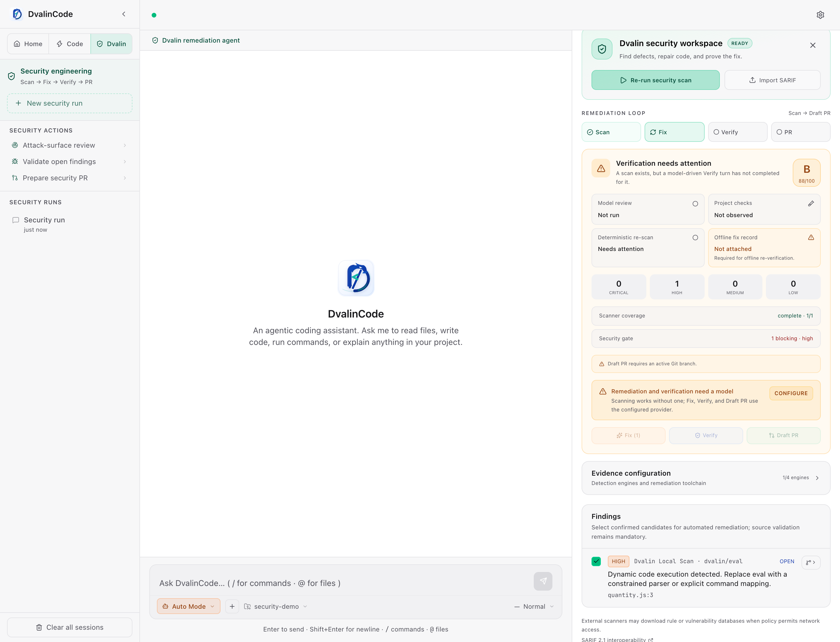Click the Attack-surface review target icon
The width and height of the screenshot is (840, 642).
15,145
